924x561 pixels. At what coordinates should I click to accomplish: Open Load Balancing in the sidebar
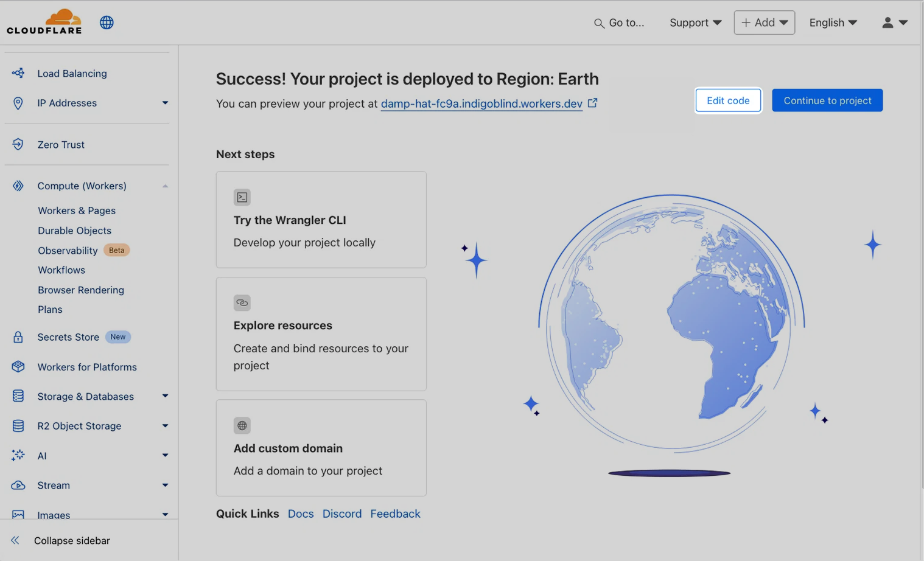72,73
